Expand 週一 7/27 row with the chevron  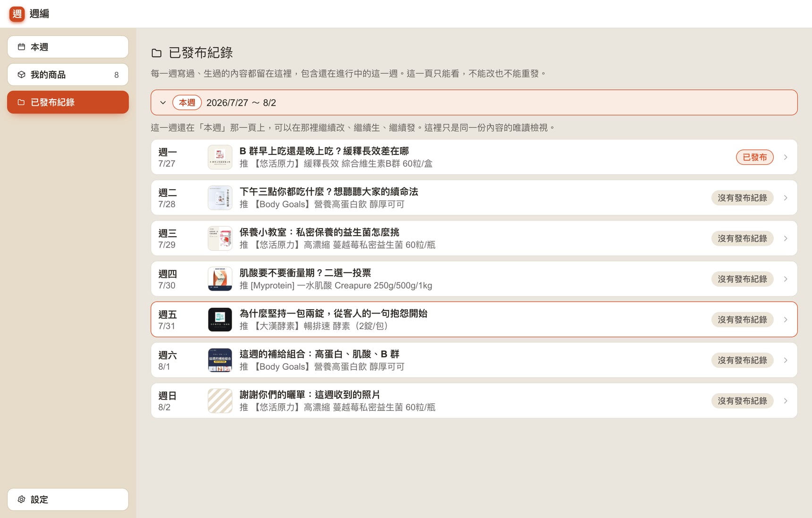tap(786, 157)
